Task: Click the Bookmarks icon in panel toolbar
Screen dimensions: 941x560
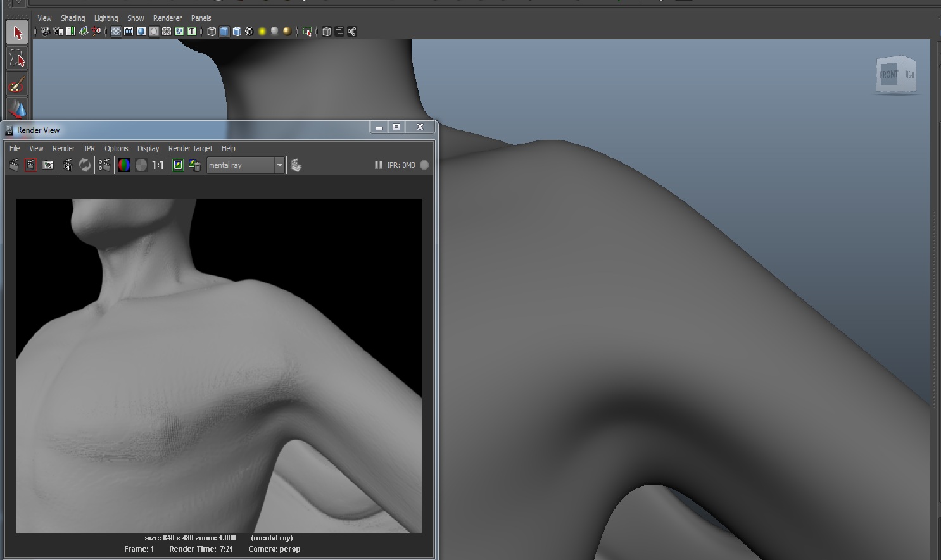Action: coord(71,31)
